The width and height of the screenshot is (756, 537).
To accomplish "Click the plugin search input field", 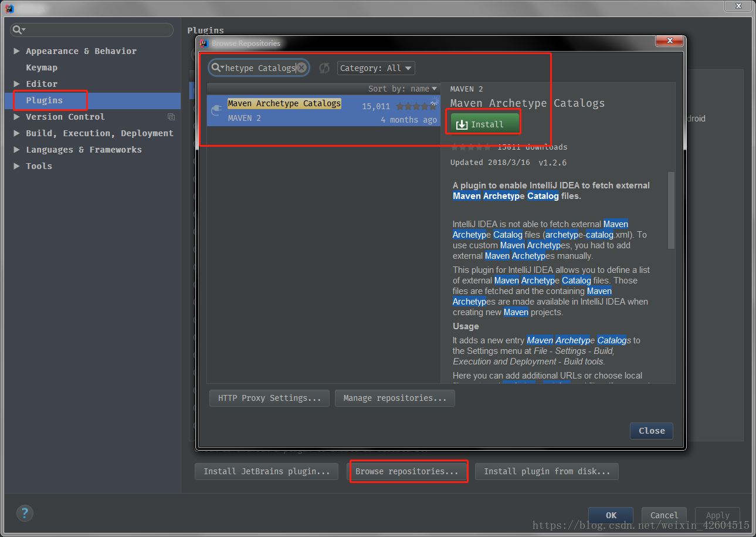I will click(260, 68).
